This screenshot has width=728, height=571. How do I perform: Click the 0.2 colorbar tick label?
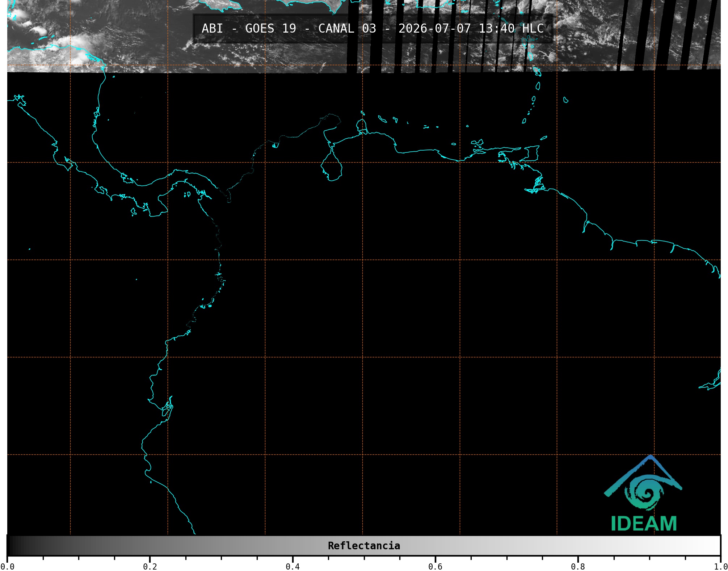pyautogui.click(x=150, y=566)
